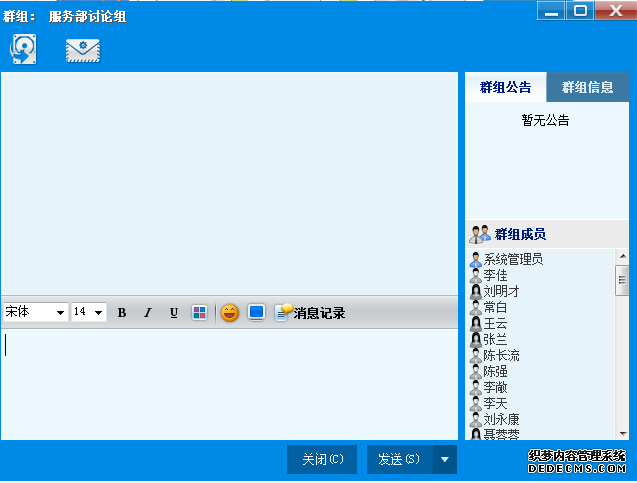Image resolution: width=637 pixels, height=483 pixels.
Task: Close the window with X button
Action: pos(615,11)
